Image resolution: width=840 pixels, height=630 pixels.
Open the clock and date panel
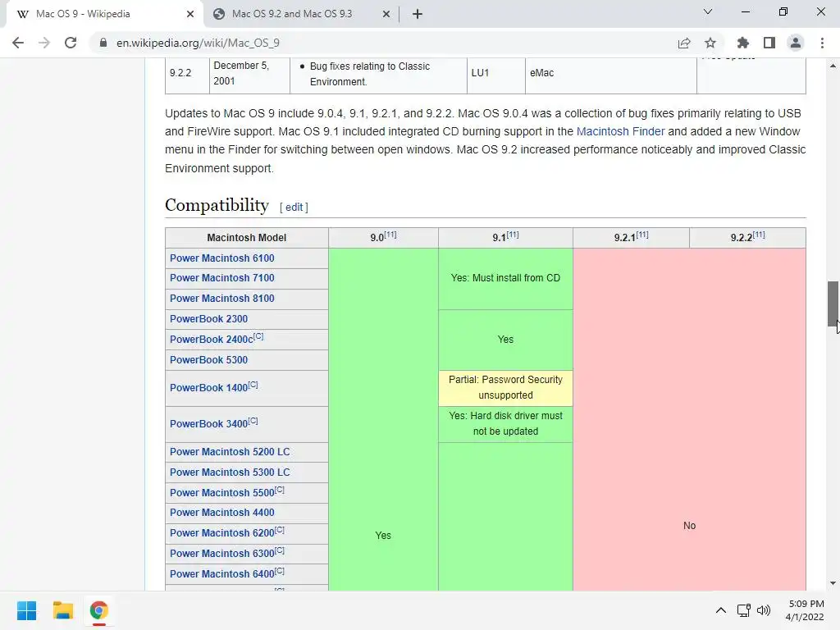pyautogui.click(x=806, y=610)
